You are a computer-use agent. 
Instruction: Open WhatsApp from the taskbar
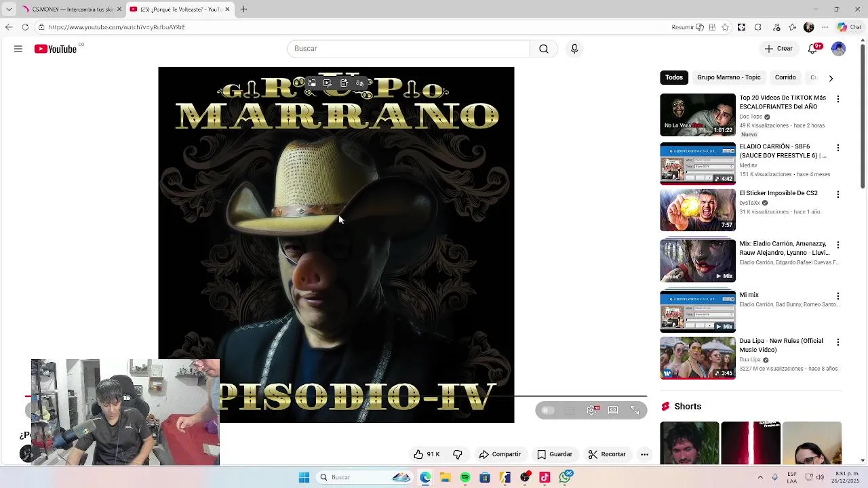pyautogui.click(x=565, y=478)
